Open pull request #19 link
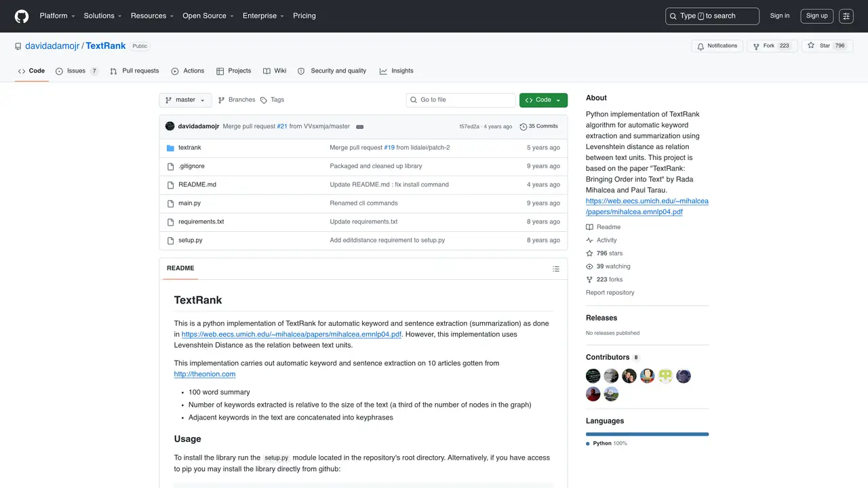Screen dimensions: 868x488 (x=389, y=148)
